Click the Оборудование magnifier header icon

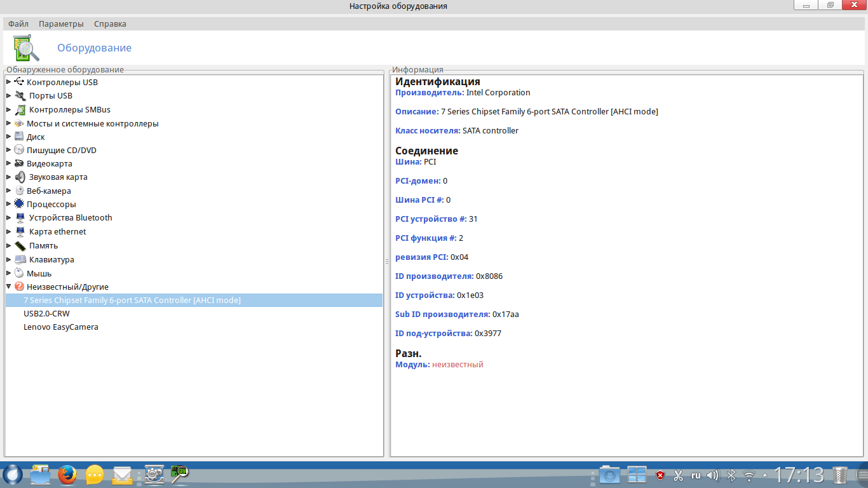coord(26,48)
